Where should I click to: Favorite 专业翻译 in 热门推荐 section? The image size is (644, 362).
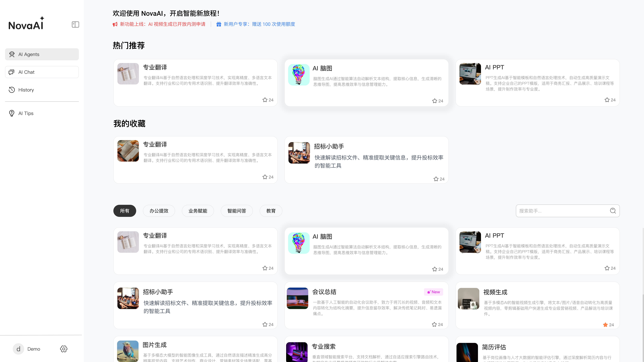click(265, 100)
